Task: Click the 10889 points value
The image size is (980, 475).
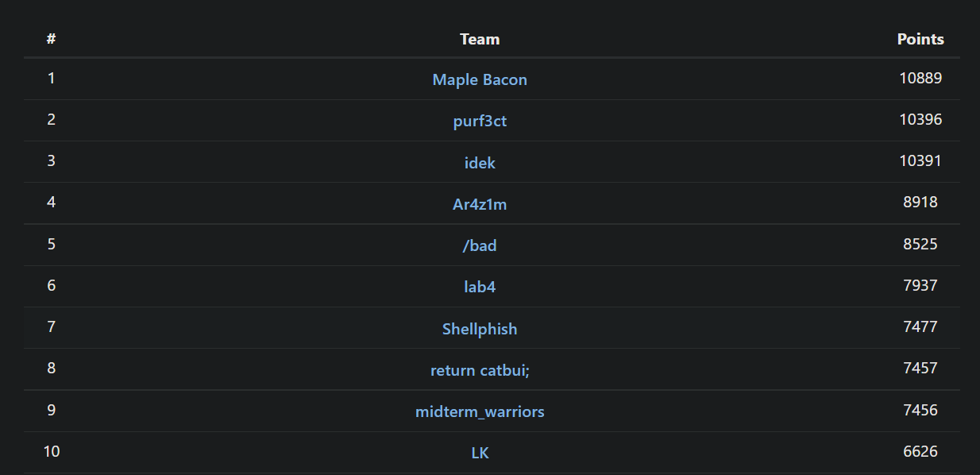Action: 920,78
